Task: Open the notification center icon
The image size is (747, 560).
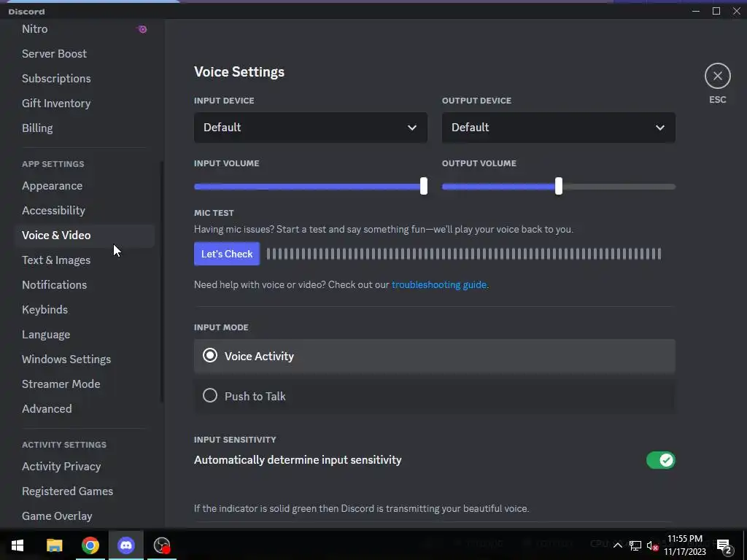Action: pos(724,545)
